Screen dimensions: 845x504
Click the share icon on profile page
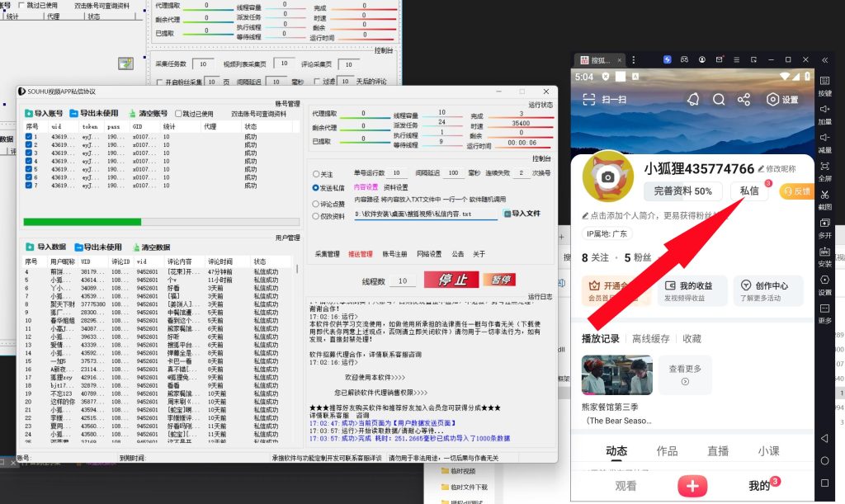(744, 99)
